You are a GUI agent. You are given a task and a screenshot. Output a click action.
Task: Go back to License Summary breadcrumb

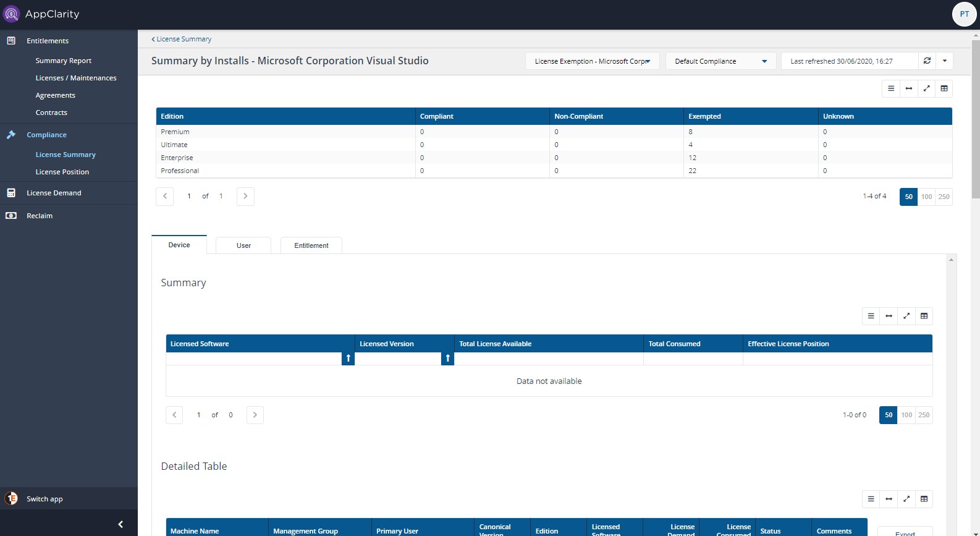tap(182, 39)
